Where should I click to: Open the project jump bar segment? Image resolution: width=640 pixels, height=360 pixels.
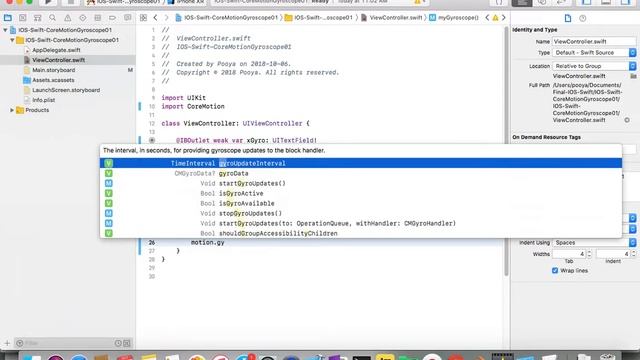pos(227,18)
